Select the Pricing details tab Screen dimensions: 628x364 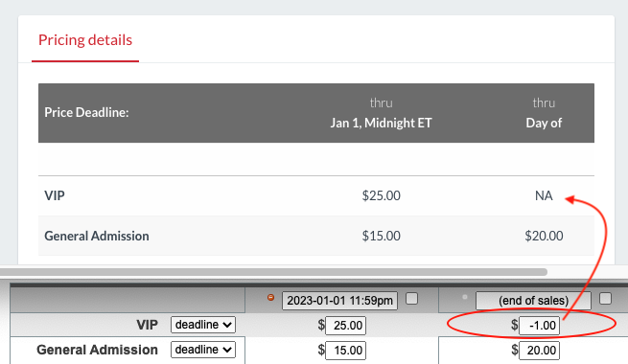coord(85,40)
